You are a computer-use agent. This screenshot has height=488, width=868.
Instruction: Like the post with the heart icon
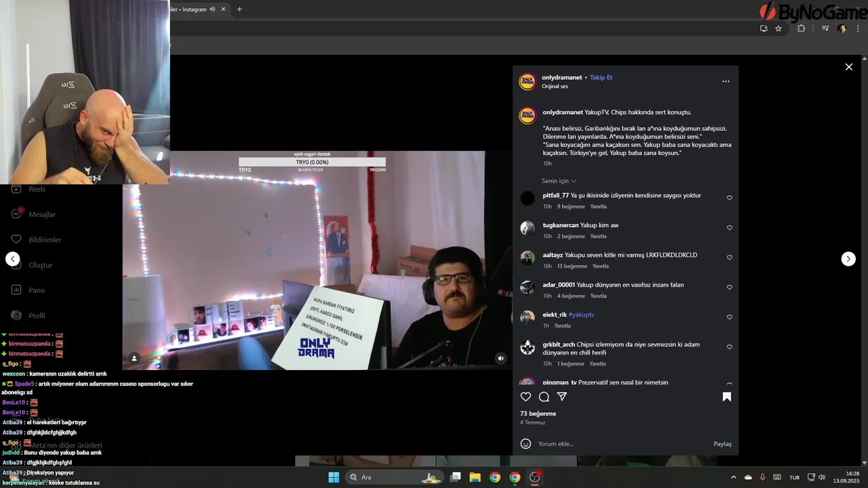pyautogui.click(x=526, y=397)
